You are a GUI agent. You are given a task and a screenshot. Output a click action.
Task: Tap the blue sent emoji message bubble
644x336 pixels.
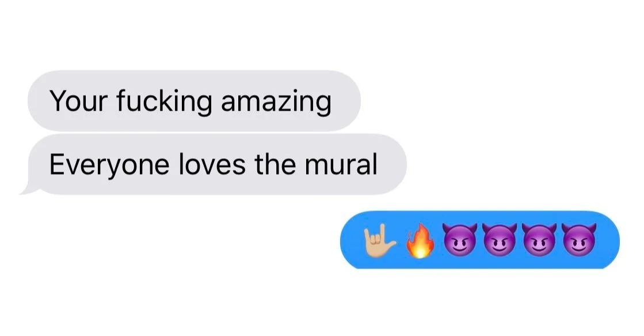pyautogui.click(x=480, y=240)
